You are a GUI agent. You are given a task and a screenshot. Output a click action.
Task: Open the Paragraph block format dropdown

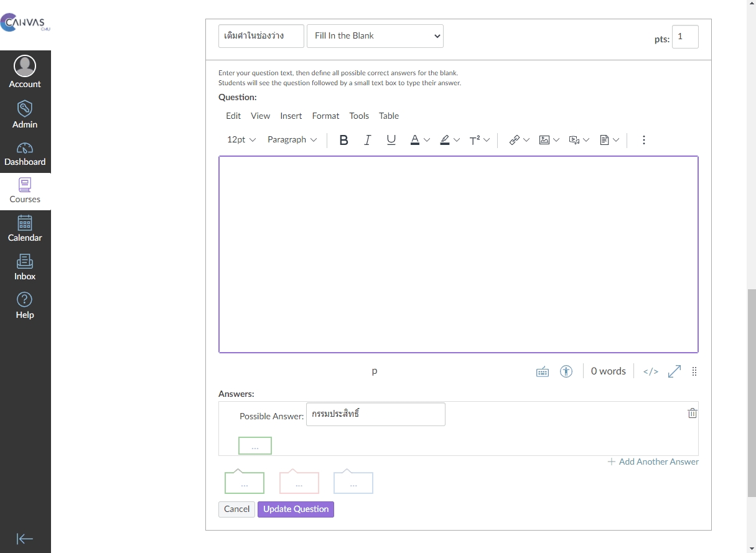[292, 140]
